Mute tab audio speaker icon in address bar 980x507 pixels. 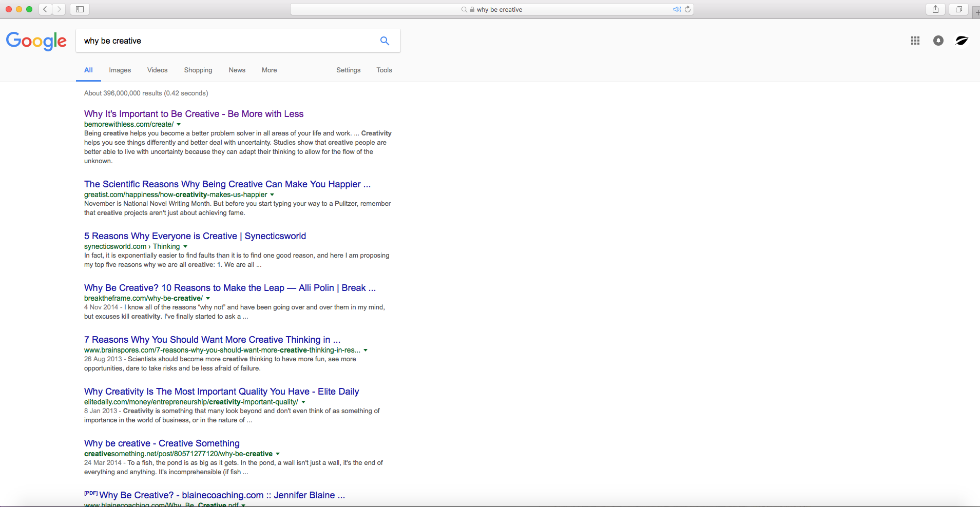click(677, 9)
